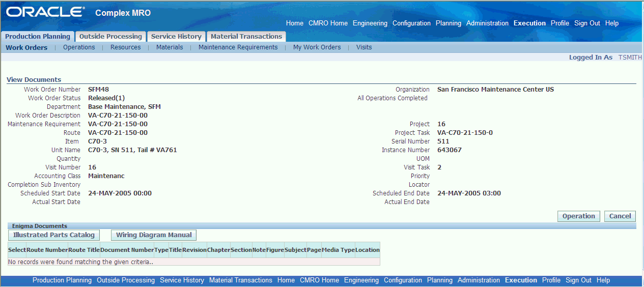Open the Illustrated Parts Catalog

coord(54,235)
